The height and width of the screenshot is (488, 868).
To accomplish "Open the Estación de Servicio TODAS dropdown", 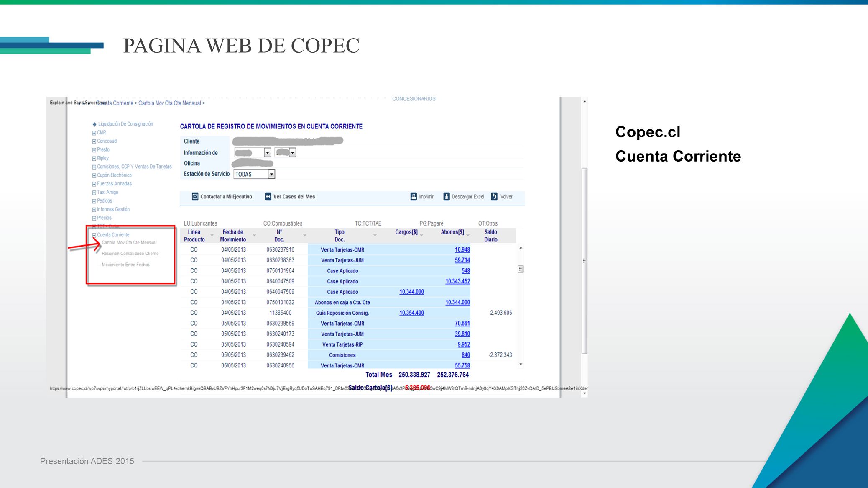I will (271, 174).
